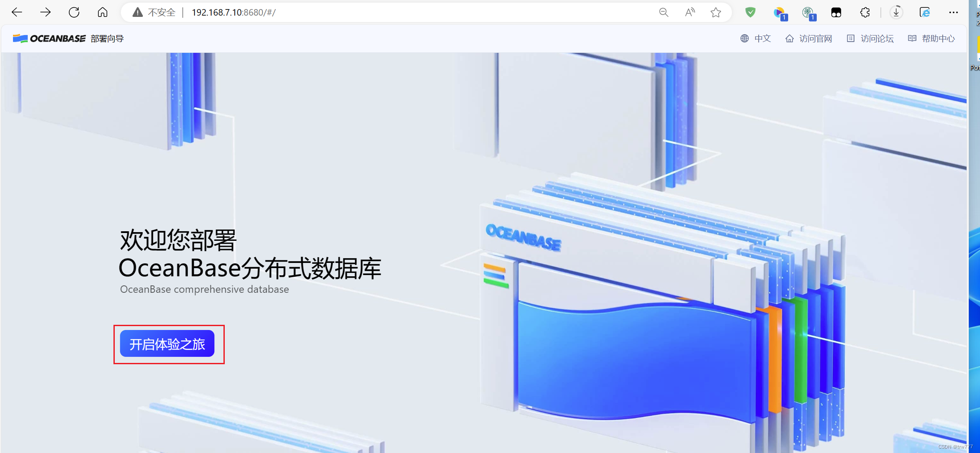Go forward to the next page
The width and height of the screenshot is (980, 453).
(x=45, y=13)
